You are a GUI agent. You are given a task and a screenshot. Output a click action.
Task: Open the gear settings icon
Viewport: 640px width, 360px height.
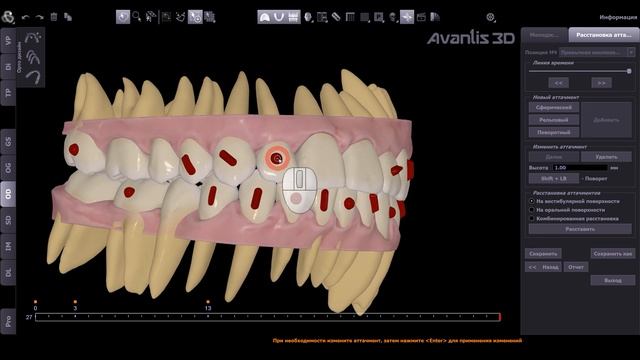point(491,17)
